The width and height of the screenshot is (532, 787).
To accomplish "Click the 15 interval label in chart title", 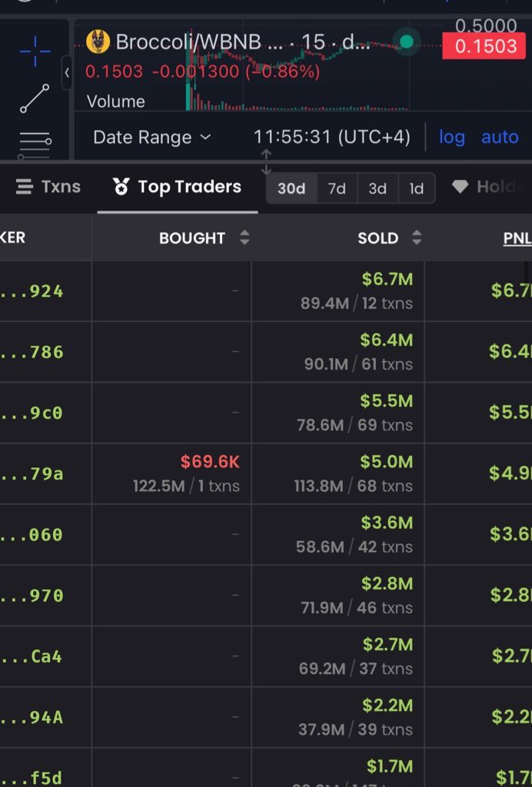I will point(314,42).
